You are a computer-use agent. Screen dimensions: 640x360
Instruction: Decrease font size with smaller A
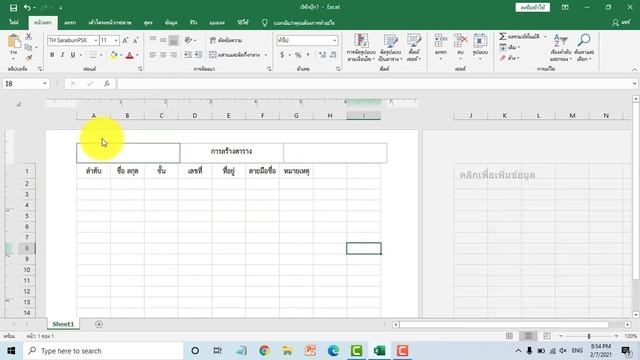tap(136, 40)
